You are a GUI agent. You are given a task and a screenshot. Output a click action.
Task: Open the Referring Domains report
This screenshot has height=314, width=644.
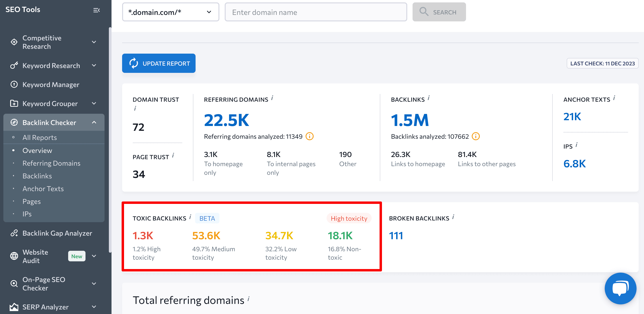tap(51, 163)
